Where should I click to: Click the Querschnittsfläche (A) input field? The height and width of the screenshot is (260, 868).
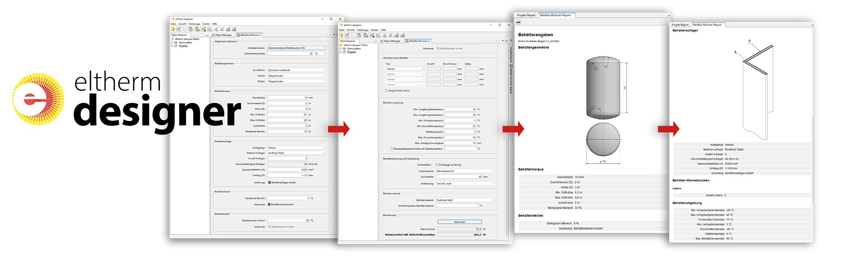(288, 170)
